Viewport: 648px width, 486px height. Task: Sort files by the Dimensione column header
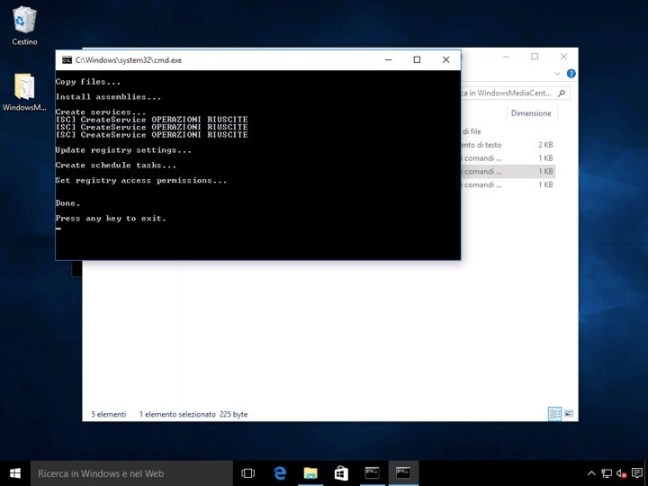530,113
